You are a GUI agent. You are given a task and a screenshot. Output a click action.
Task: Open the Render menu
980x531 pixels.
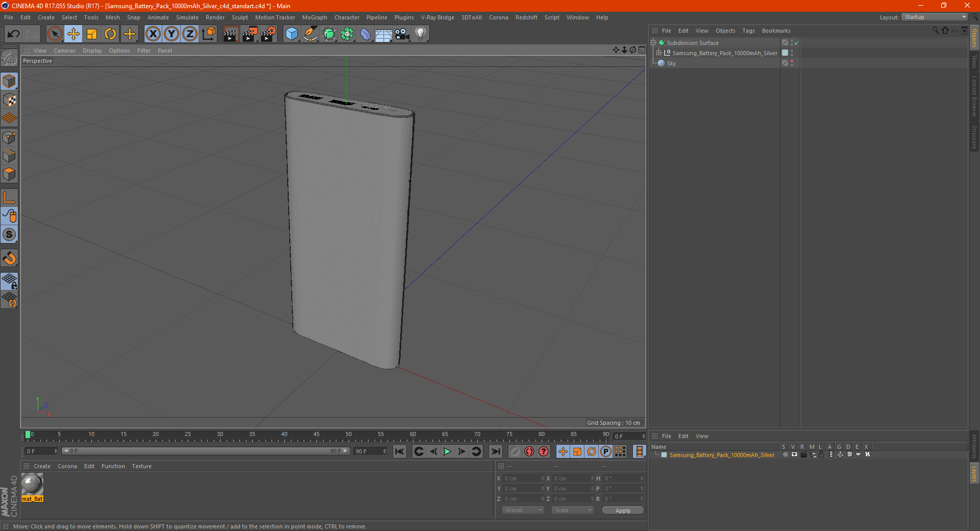point(215,17)
